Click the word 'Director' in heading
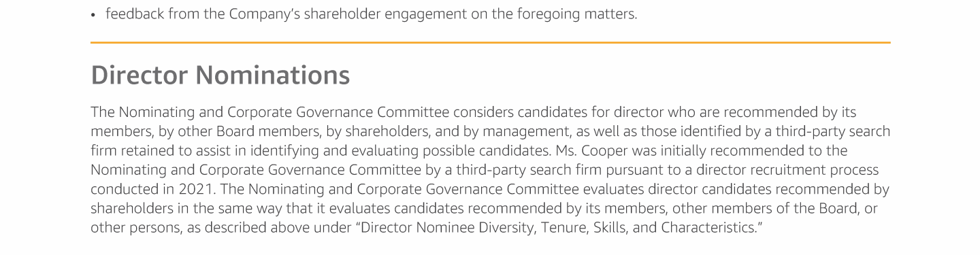The height and width of the screenshot is (255, 980). point(140,75)
